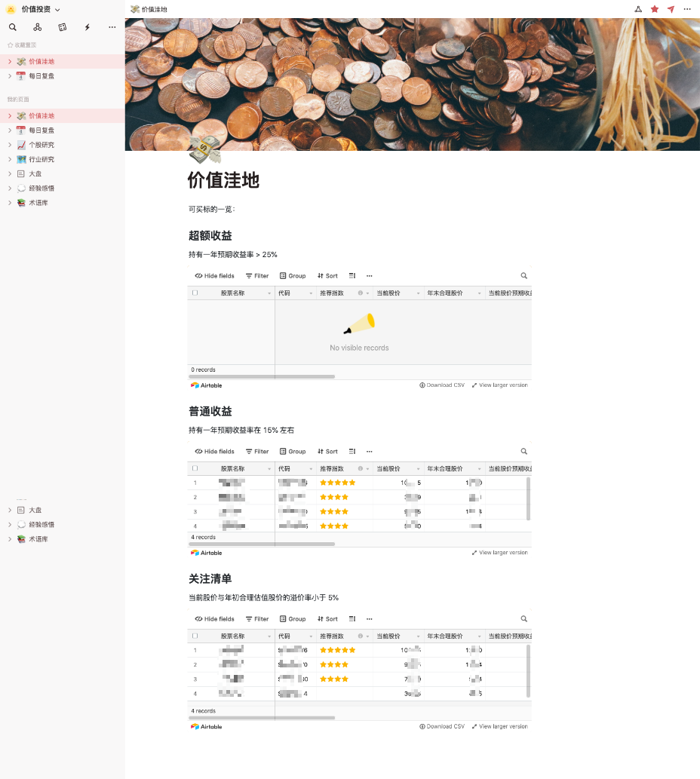This screenshot has height=779, width=700.
Task: Click the Airtable logo under the first table
Action: click(205, 385)
